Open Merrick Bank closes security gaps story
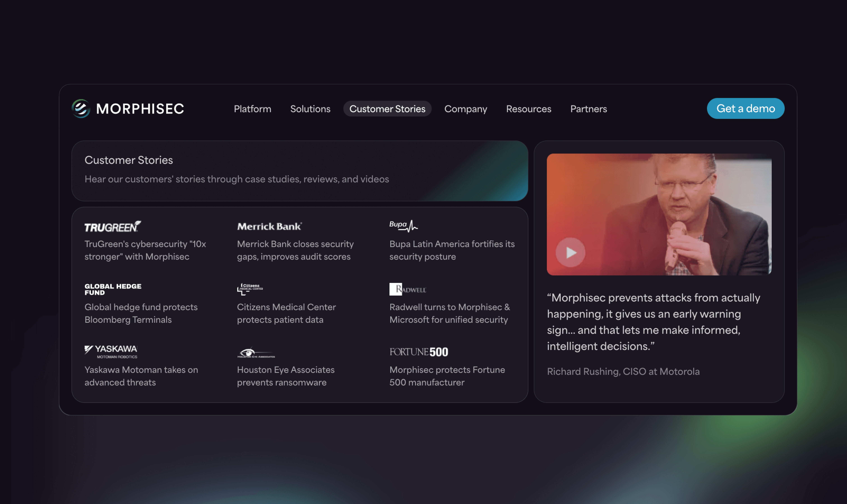 [295, 250]
